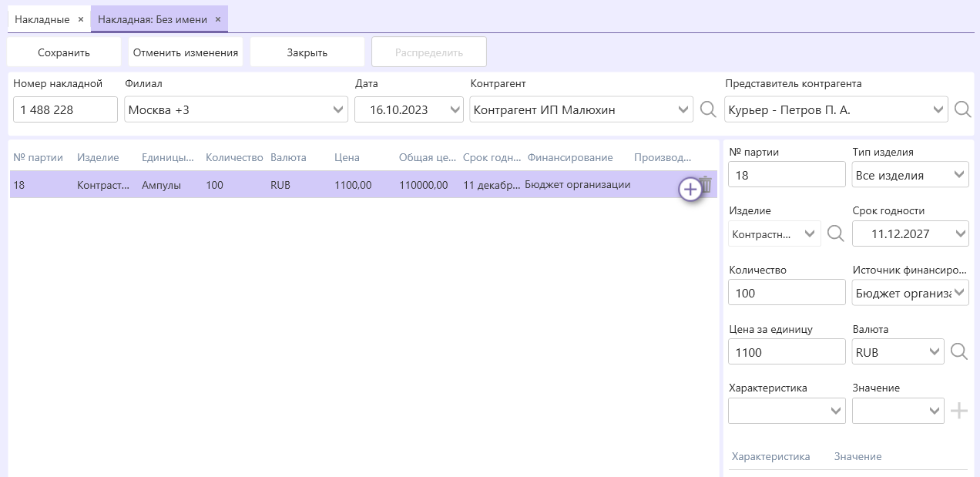Open the Филиал dropdown
Image resolution: width=980 pixels, height=477 pixels.
[339, 110]
